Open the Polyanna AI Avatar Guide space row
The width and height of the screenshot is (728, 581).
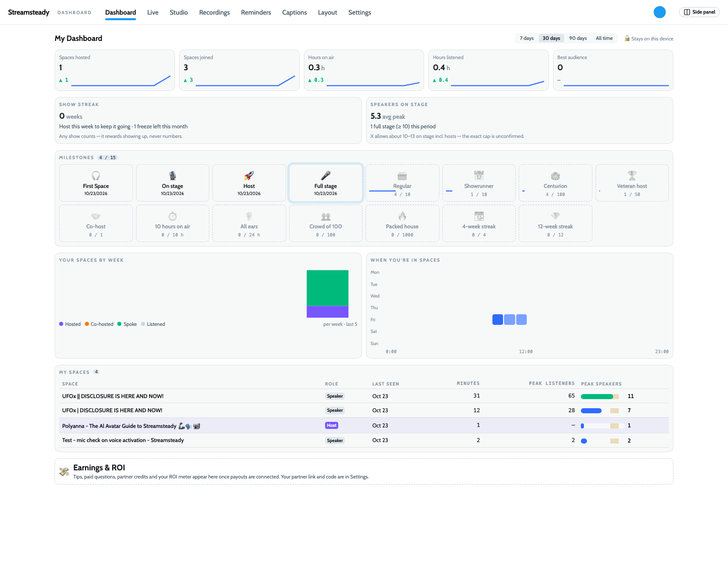tap(364, 425)
